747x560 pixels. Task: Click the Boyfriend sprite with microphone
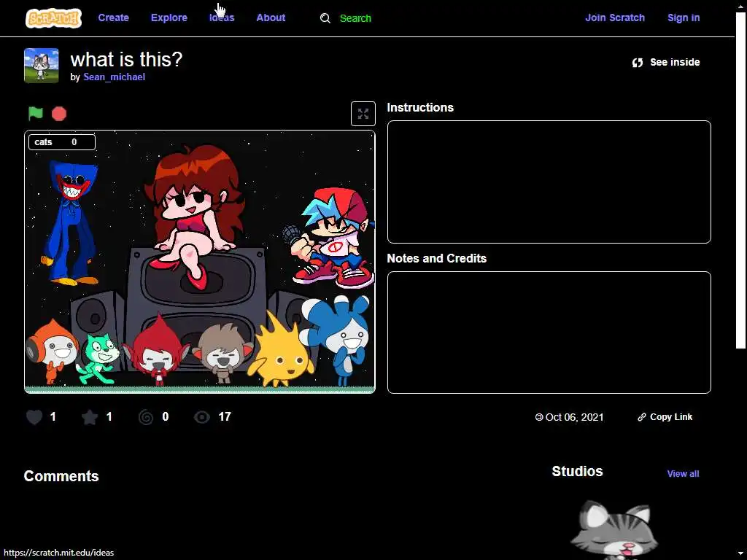329,238
